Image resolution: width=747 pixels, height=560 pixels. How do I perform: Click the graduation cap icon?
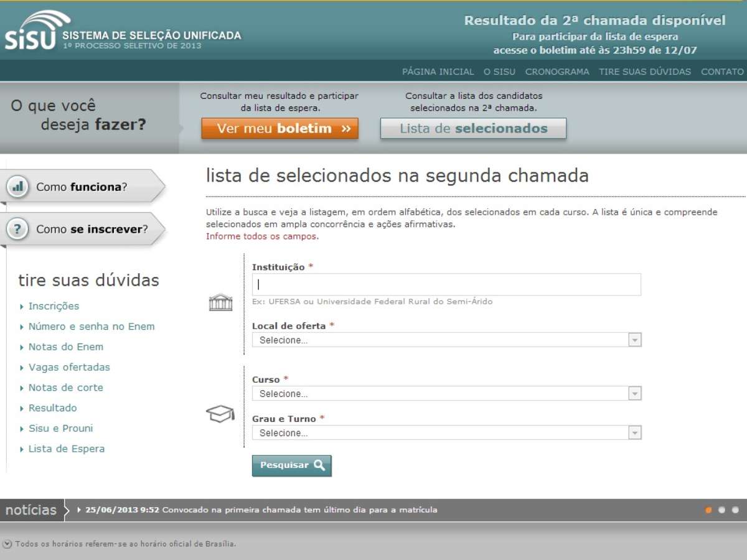click(220, 414)
